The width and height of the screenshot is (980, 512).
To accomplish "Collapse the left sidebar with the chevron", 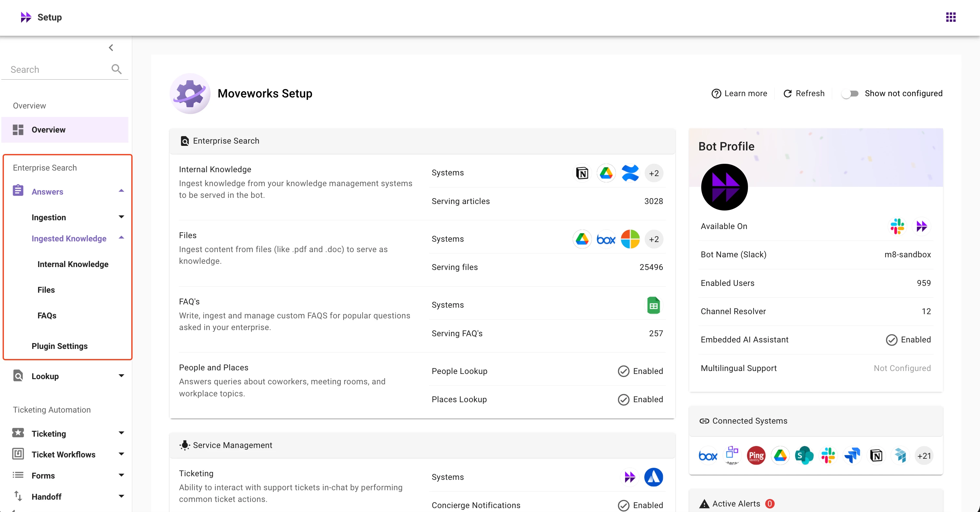I will point(111,47).
